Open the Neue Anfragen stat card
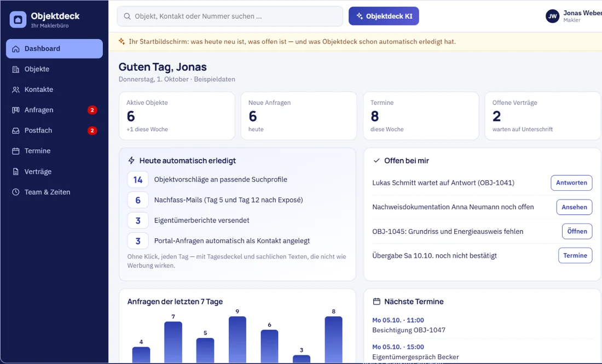 click(x=299, y=116)
